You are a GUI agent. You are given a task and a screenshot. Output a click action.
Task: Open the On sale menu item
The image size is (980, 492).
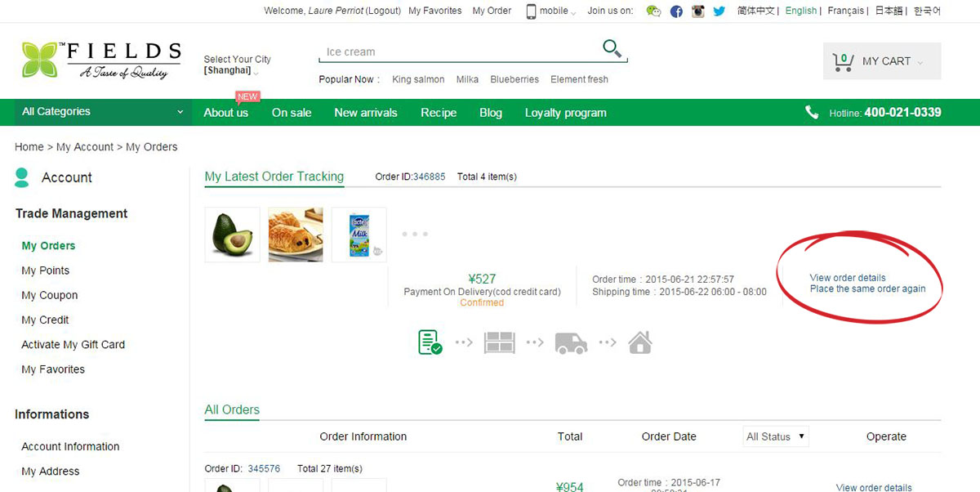coord(292,113)
